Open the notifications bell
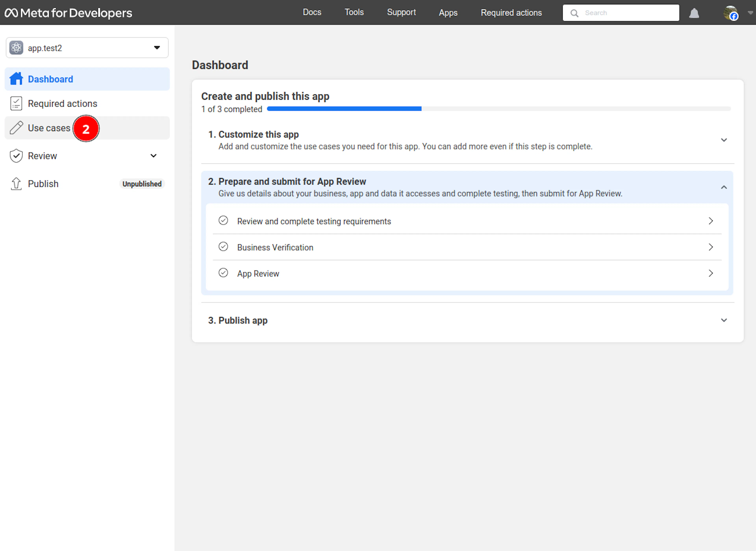This screenshot has width=756, height=551. 694,13
